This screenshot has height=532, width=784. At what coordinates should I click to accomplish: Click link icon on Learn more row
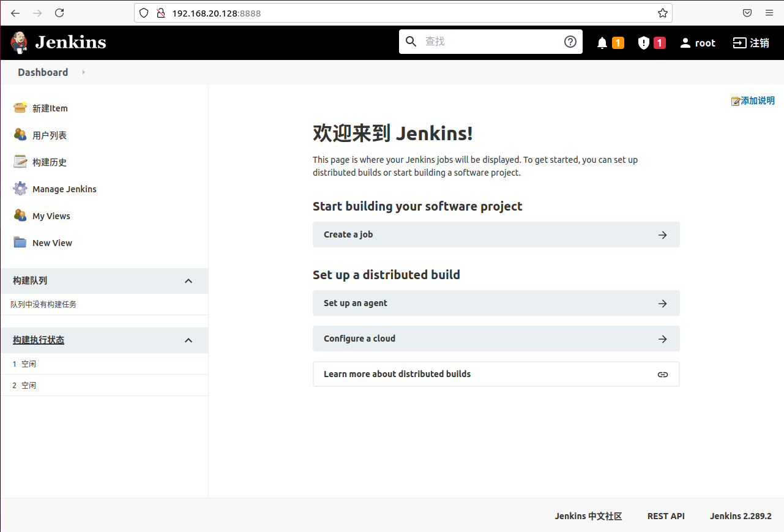663,374
